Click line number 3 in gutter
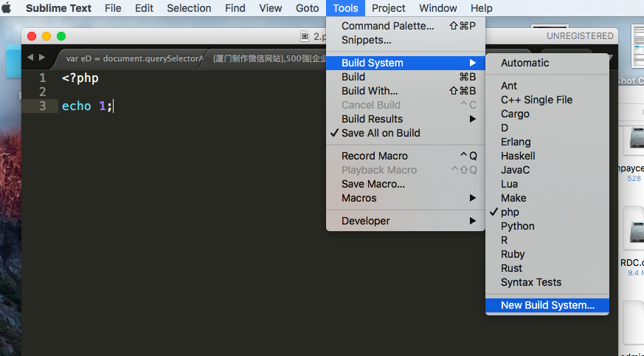 [43, 106]
